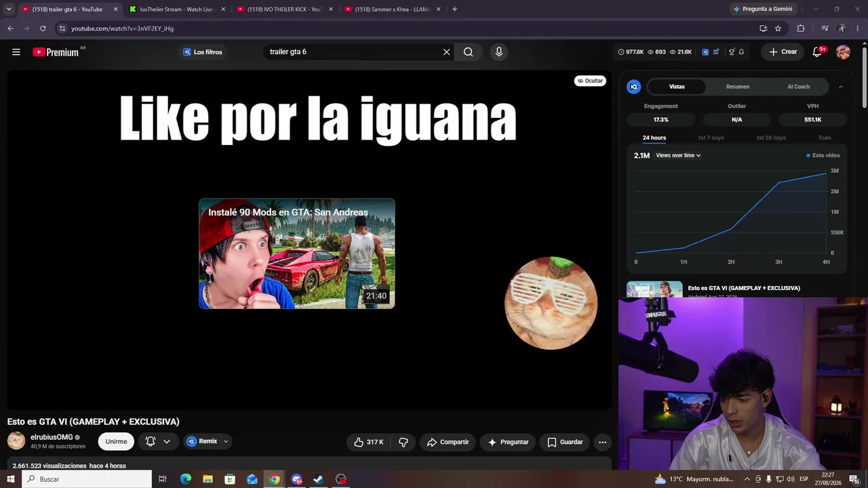Open vidIQ list icon in header bar
Image resolution: width=868 pixels, height=488 pixels.
[716, 52]
